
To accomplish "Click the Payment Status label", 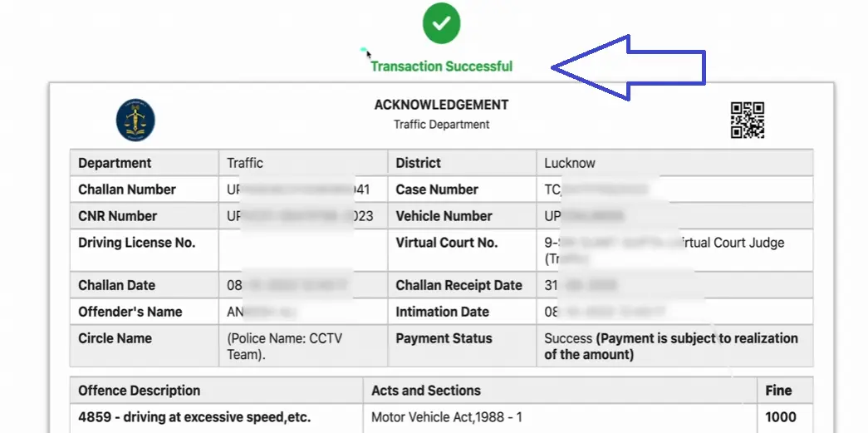I will point(444,338).
